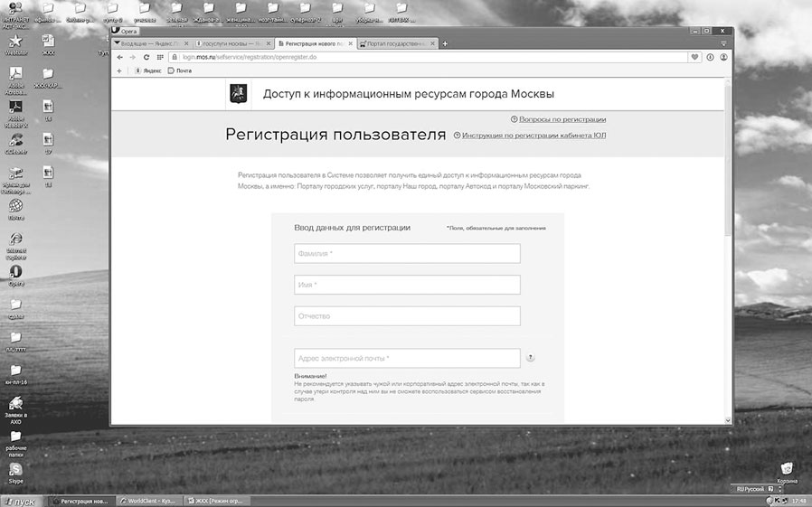
Task: Open Инструкция по регистрации кабинета ЮЛ link
Action: pos(533,136)
